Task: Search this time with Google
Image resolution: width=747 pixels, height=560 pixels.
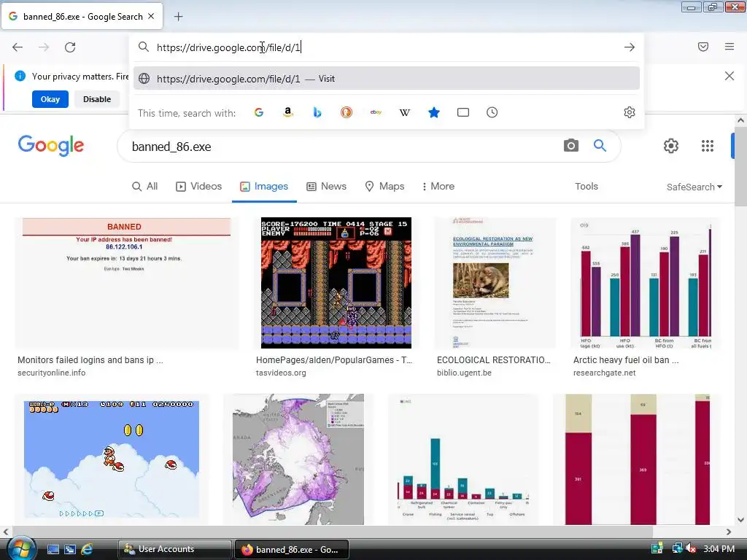Action: coord(259,112)
